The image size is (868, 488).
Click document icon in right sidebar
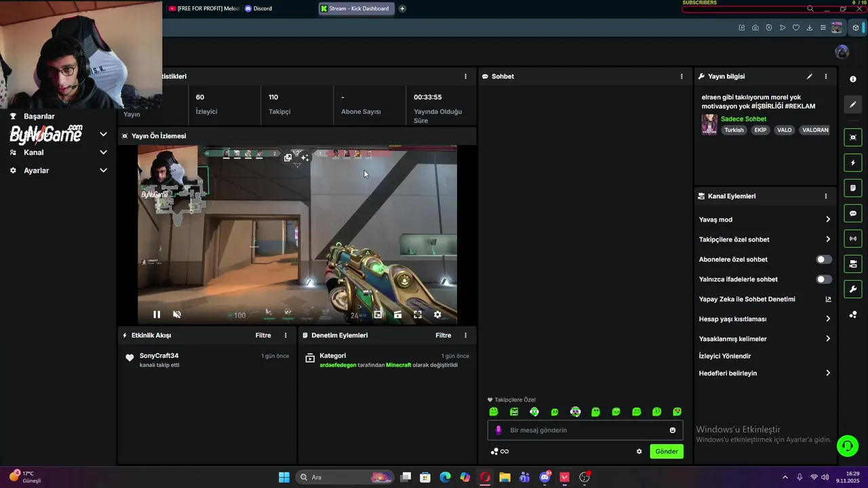pyautogui.click(x=853, y=188)
